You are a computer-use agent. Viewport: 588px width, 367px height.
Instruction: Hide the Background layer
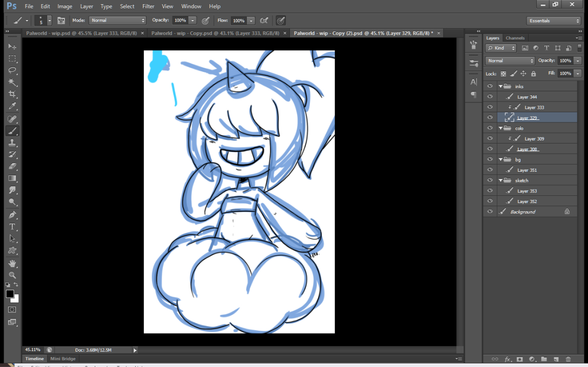(490, 212)
